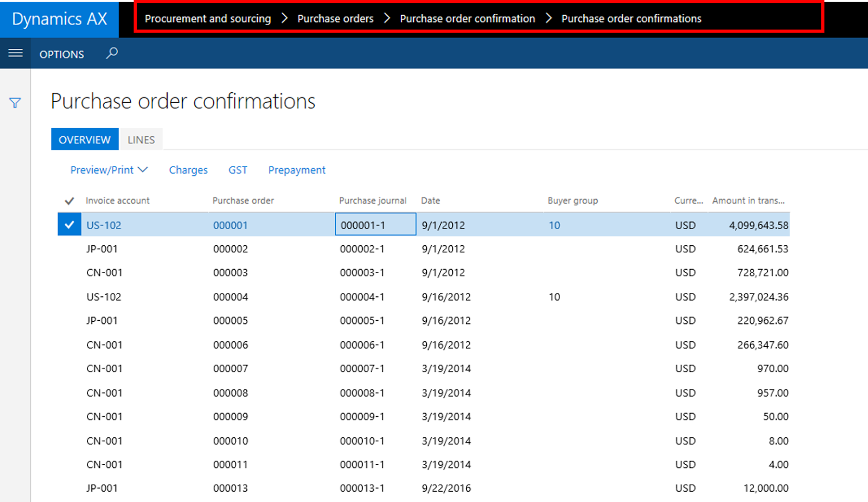Screen dimensions: 868x502
Task: Click the search magnifier icon
Action: (x=112, y=53)
